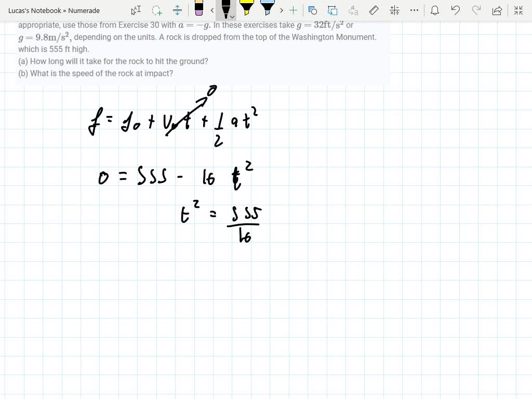Select the yellow highlighter
The width and height of the screenshot is (532, 399).
(x=247, y=9)
